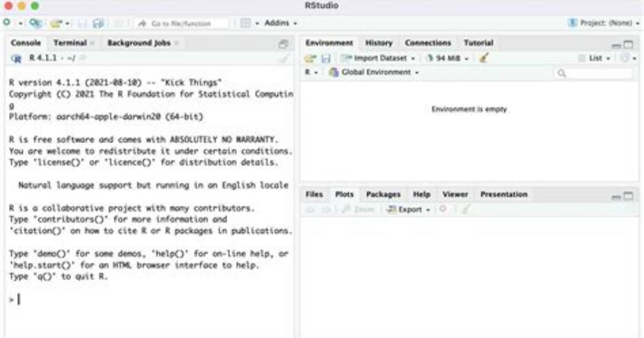This screenshot has width=644, height=338.
Task: Switch to the Presentation tab
Action: [504, 194]
